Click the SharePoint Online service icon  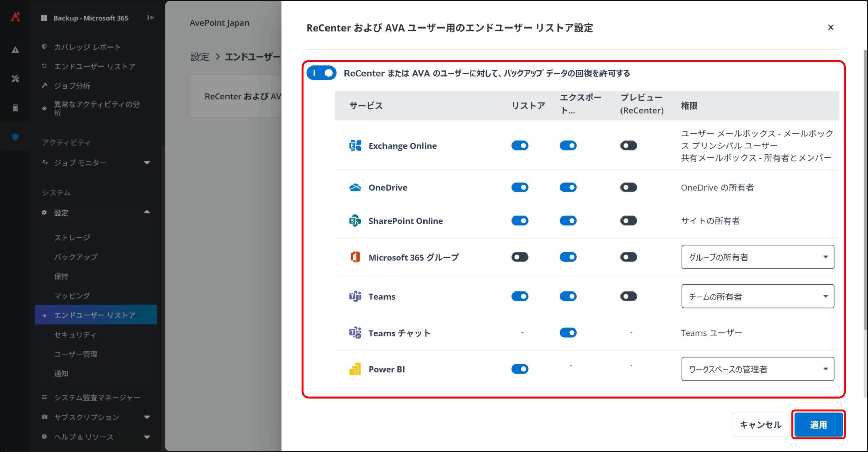pos(355,221)
